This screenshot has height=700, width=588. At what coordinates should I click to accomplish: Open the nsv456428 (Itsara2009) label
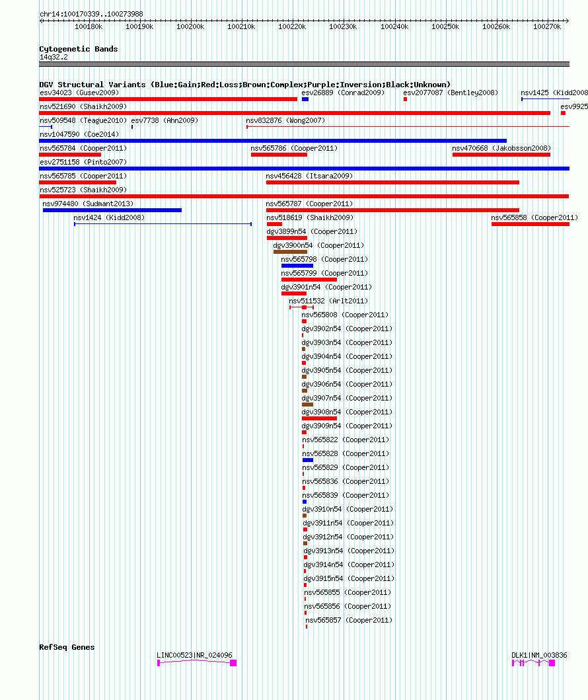(x=309, y=176)
